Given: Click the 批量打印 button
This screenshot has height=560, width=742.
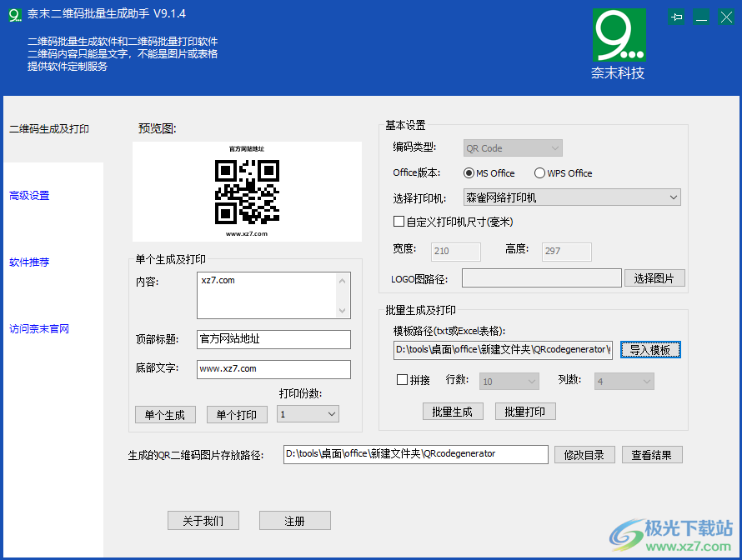Looking at the screenshot, I should (x=525, y=412).
